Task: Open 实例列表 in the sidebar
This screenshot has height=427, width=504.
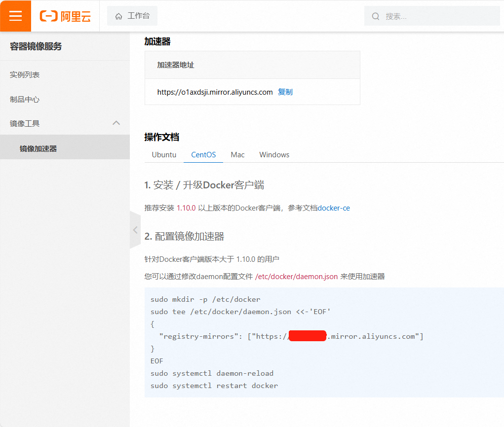Action: click(x=65, y=75)
